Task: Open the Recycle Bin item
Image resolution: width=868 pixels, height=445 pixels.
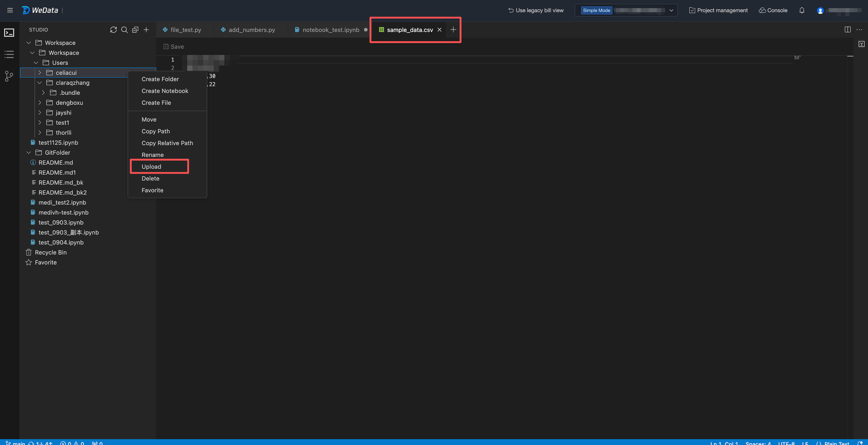Action: [x=50, y=252]
